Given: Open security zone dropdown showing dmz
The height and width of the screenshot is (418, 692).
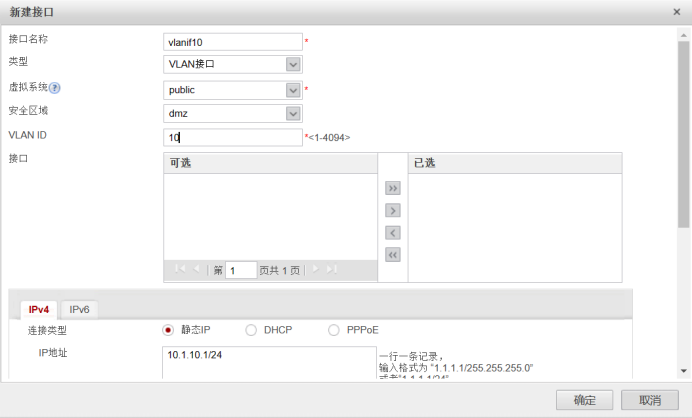Looking at the screenshot, I should pyautogui.click(x=293, y=113).
